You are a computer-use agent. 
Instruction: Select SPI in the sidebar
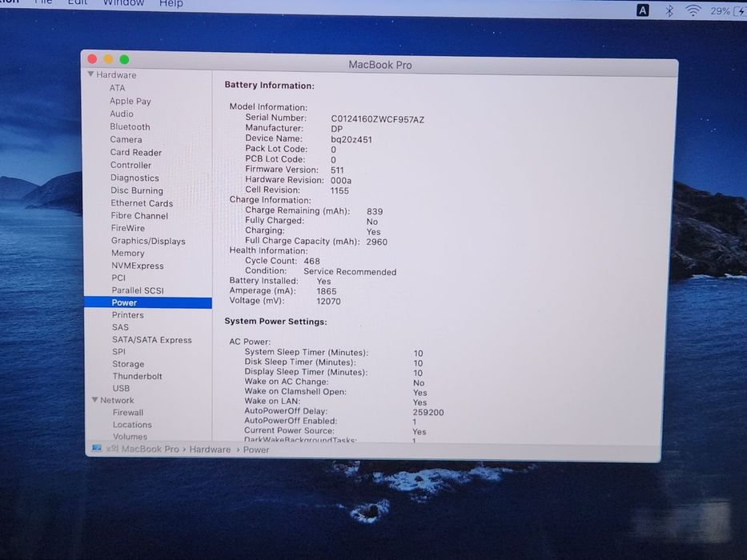click(x=118, y=352)
